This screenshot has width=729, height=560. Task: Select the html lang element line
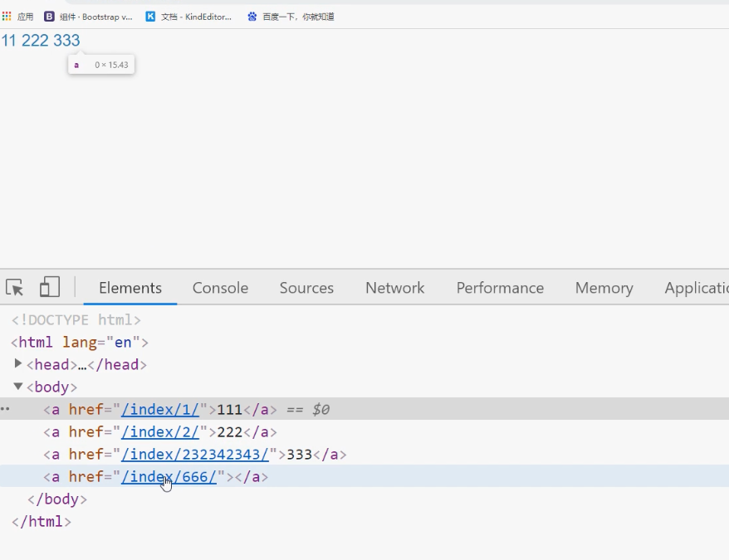pyautogui.click(x=79, y=342)
